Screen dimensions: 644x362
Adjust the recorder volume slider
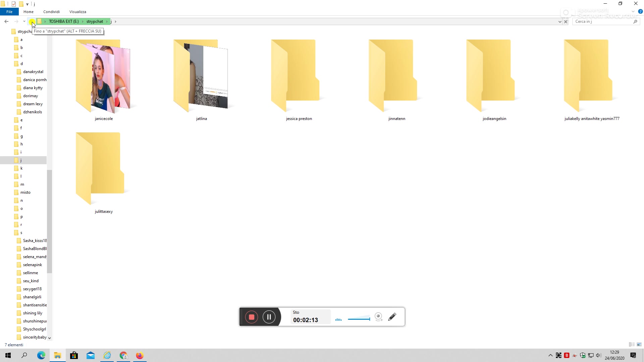(359, 319)
